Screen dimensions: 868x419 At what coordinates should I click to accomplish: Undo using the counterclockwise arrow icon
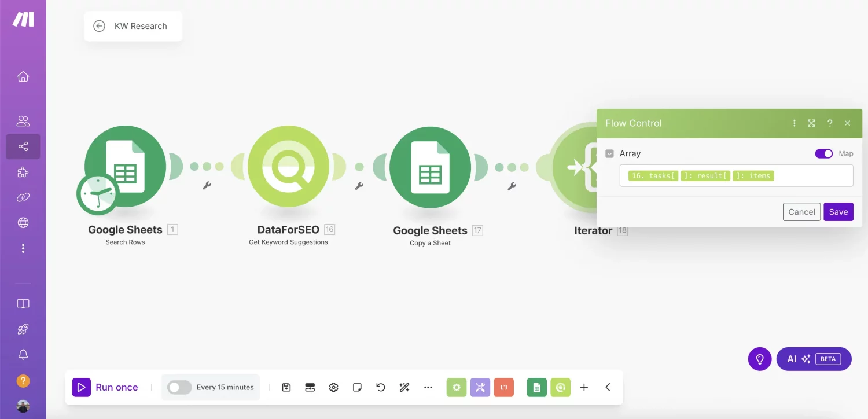click(381, 387)
